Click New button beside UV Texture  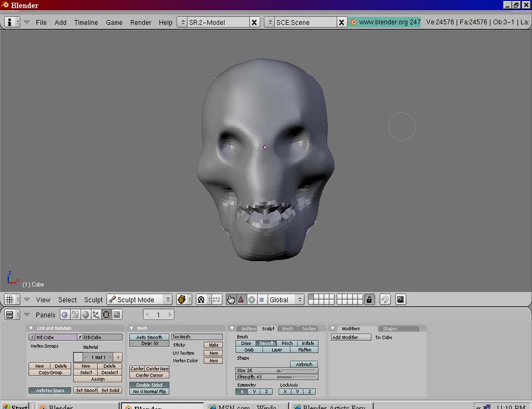click(213, 353)
